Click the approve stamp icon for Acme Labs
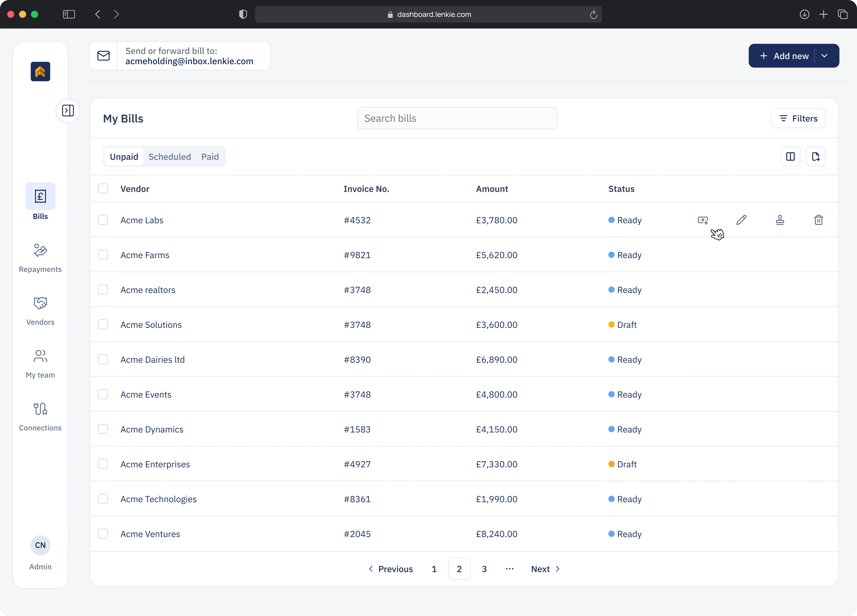The width and height of the screenshot is (857, 616). (x=780, y=220)
